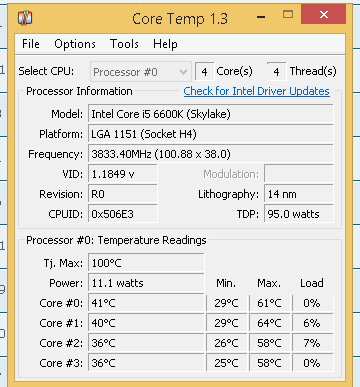
Task: Click the Model field showing Intel Core i5 6600K
Action: point(210,114)
